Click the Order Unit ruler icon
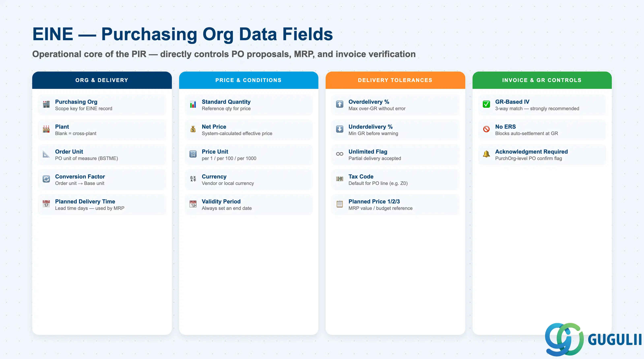The image size is (644, 359). click(x=46, y=154)
